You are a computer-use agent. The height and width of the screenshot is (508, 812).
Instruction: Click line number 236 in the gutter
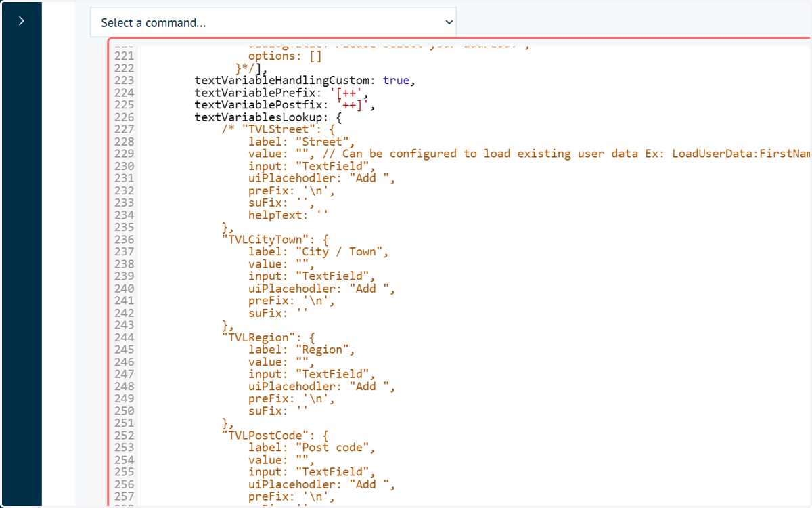[125, 240]
